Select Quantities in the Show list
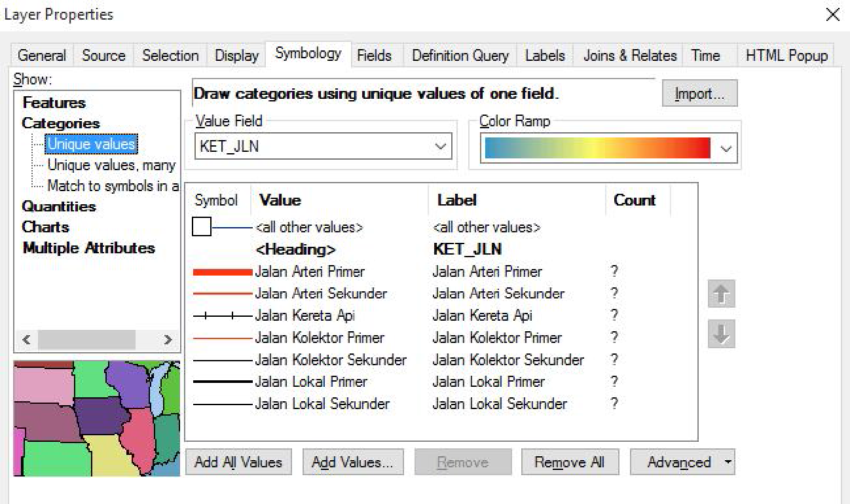 click(59, 207)
